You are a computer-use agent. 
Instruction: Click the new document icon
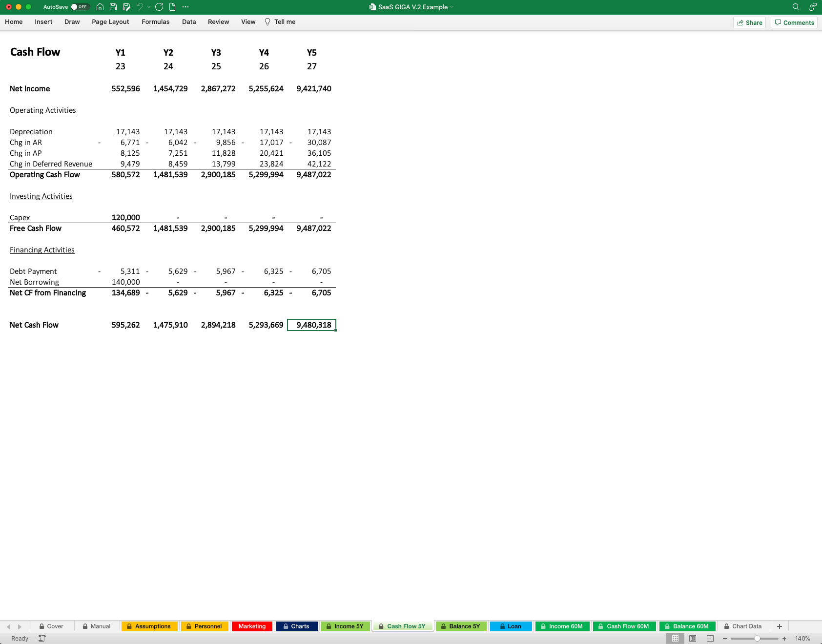[x=172, y=7]
